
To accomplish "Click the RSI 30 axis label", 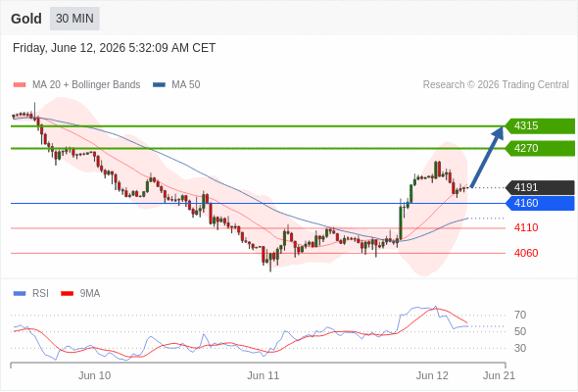I will [520, 348].
